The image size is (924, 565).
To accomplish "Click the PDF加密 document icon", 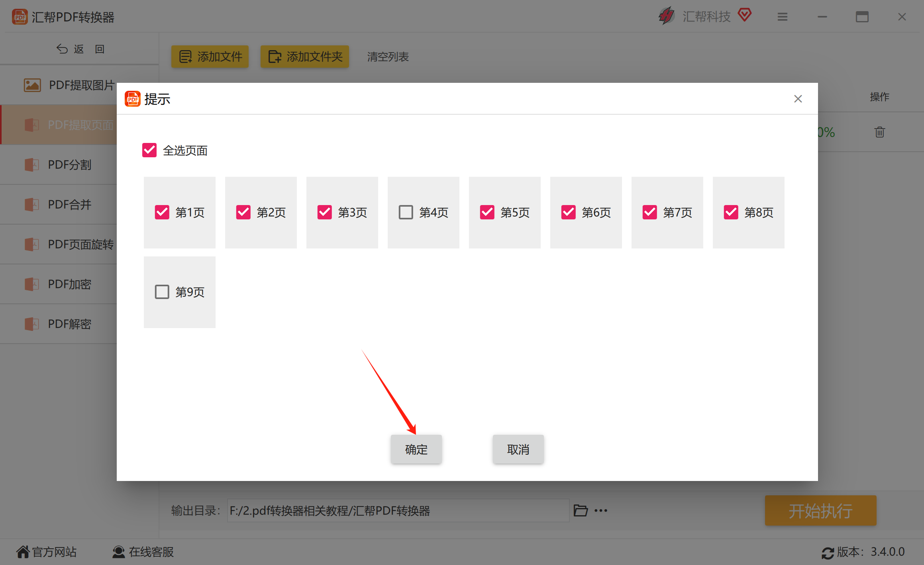I will [x=32, y=284].
